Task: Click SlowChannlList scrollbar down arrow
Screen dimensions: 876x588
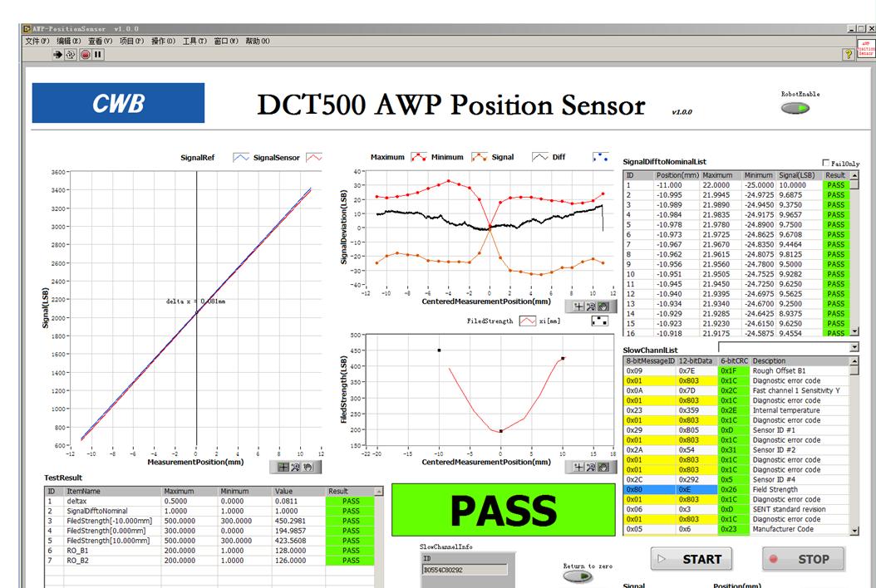Action: tap(854, 531)
